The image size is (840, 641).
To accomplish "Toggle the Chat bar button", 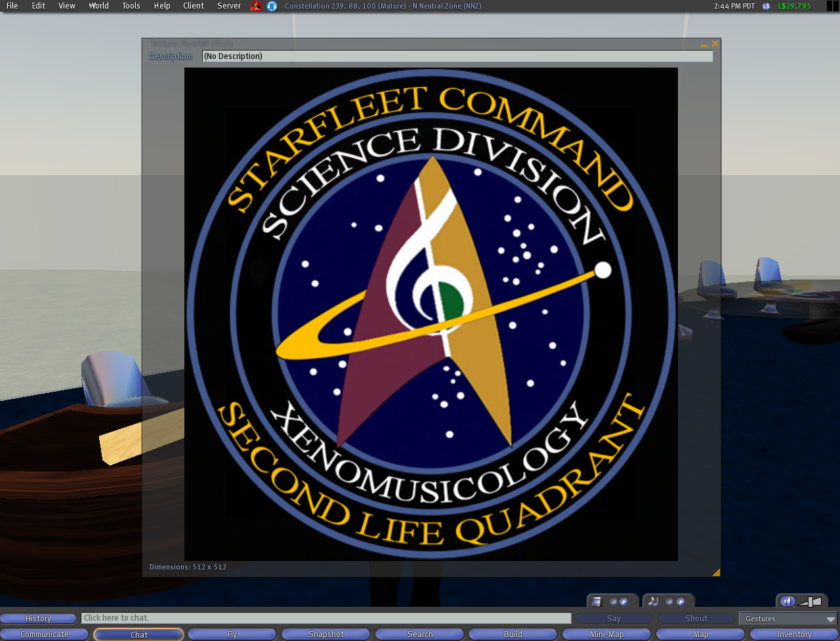I will tap(138, 634).
